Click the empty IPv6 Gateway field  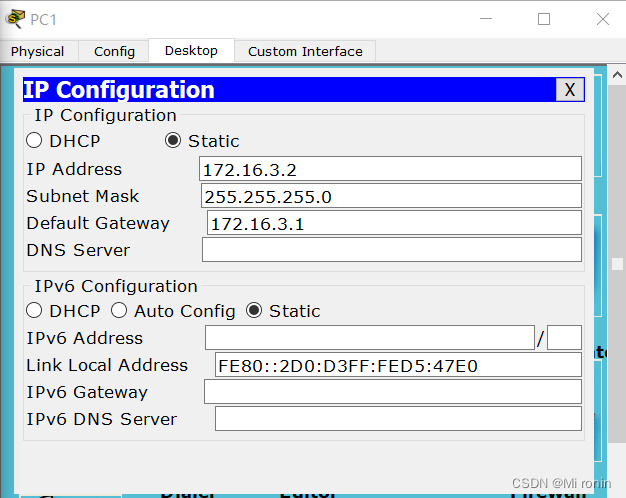pyautogui.click(x=393, y=392)
